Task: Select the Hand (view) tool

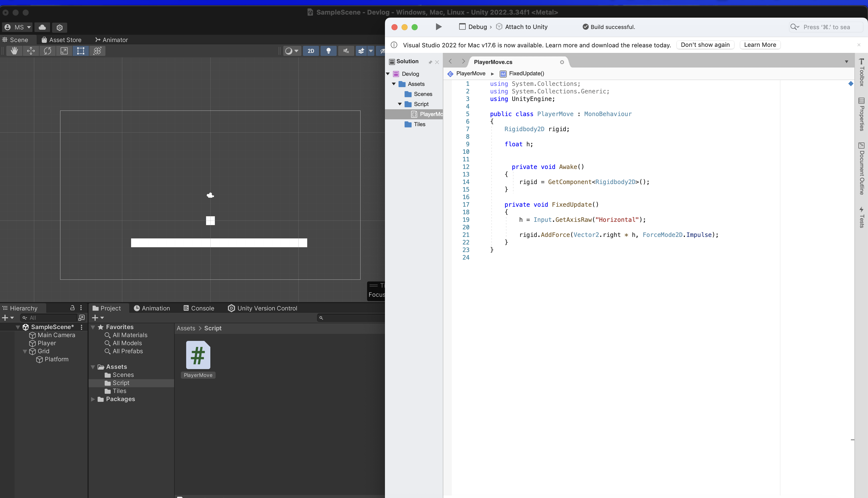Action: (x=14, y=51)
